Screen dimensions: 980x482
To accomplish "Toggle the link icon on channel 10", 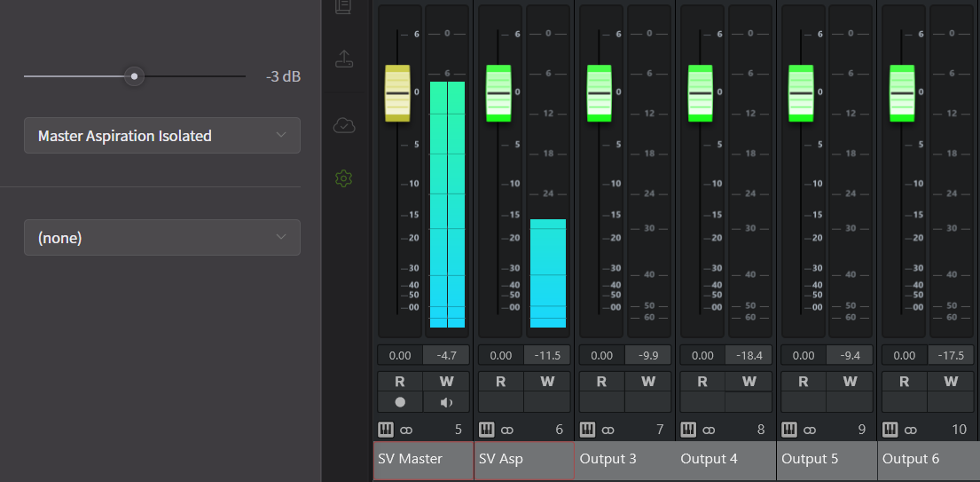I will click(x=911, y=431).
